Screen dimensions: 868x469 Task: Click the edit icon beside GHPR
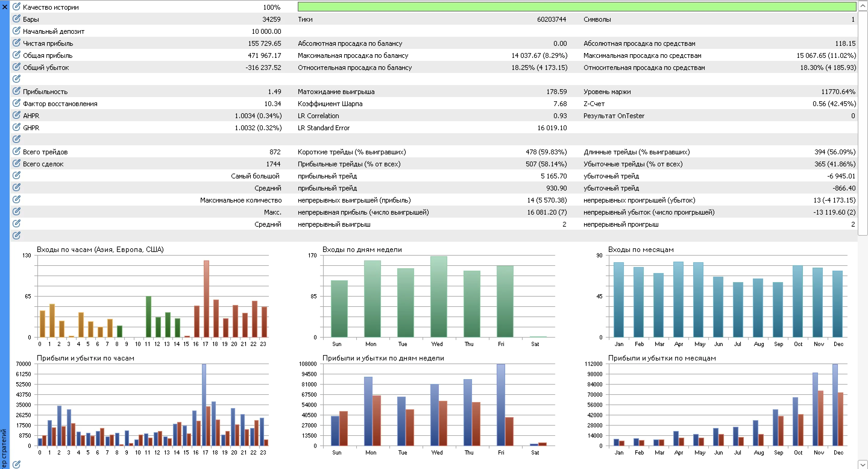point(17,127)
